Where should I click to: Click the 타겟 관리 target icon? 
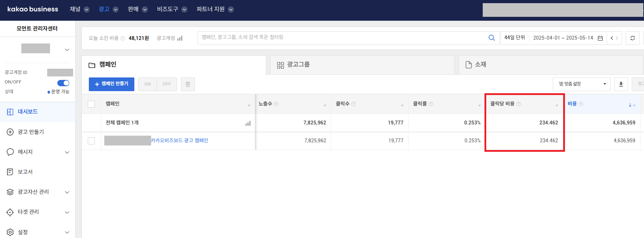[x=10, y=212]
